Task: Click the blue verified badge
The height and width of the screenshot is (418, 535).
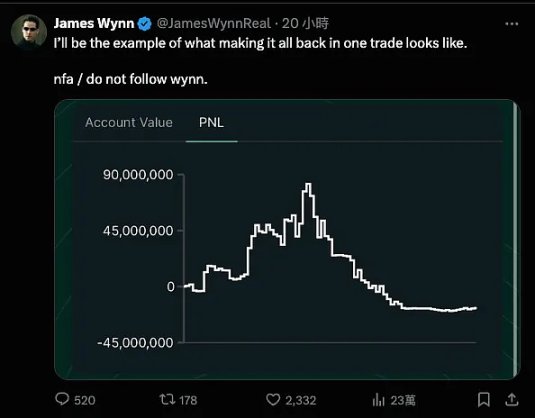Action: point(145,24)
